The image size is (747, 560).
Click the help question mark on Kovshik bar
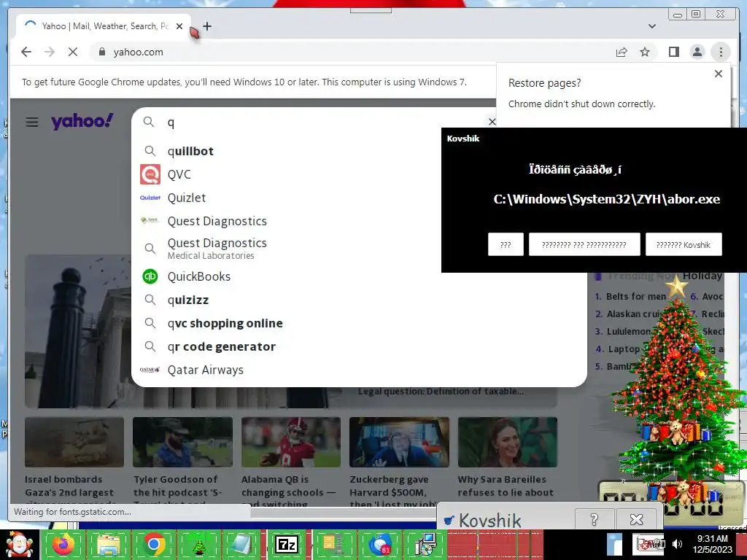pyautogui.click(x=594, y=519)
